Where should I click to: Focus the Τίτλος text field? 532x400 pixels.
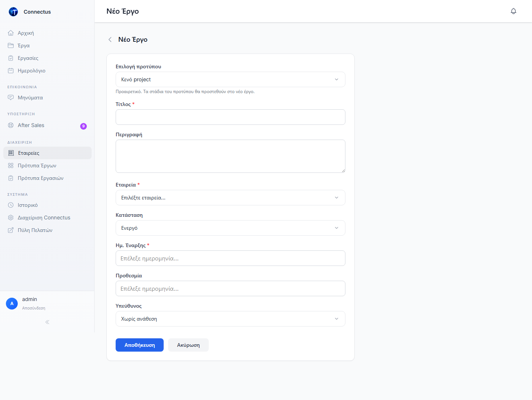point(231,117)
